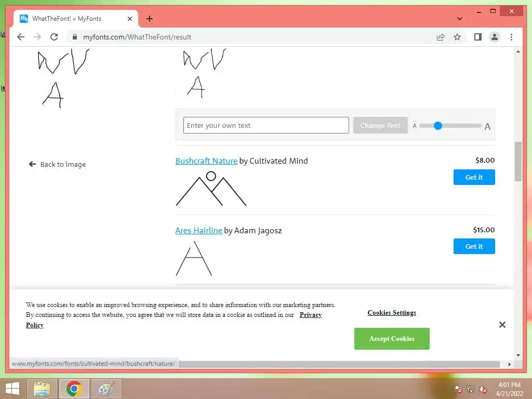
Task: Reload the page with refresh icon
Action: point(54,37)
